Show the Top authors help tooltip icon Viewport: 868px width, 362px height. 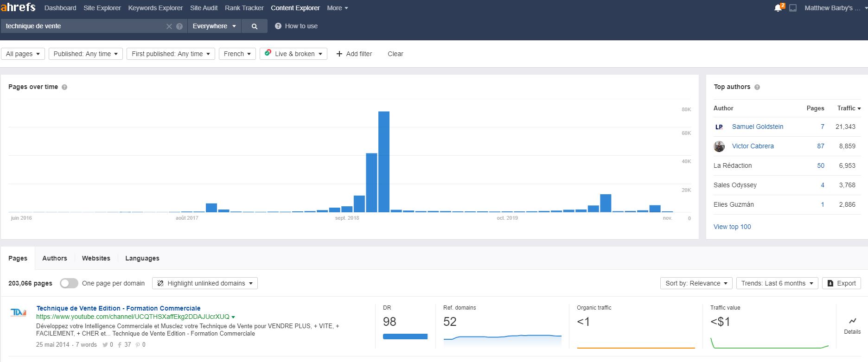pos(757,87)
